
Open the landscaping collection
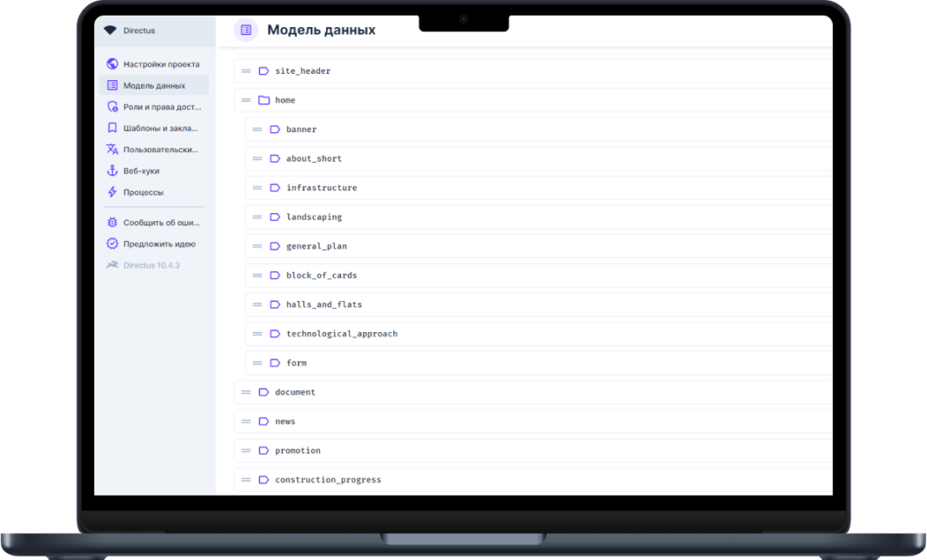coord(538,217)
